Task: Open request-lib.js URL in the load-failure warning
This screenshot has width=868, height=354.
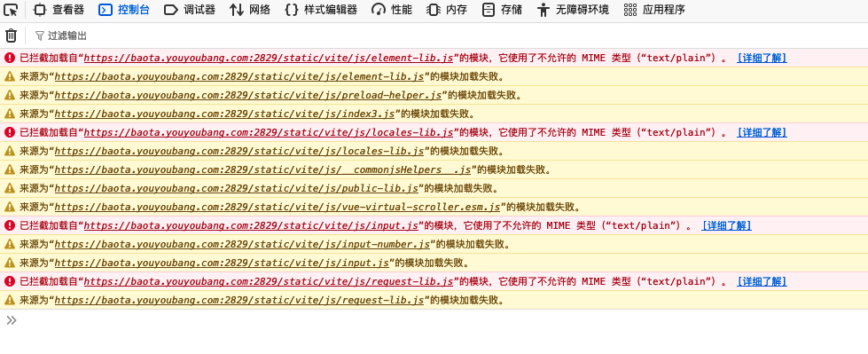Action: (239, 300)
